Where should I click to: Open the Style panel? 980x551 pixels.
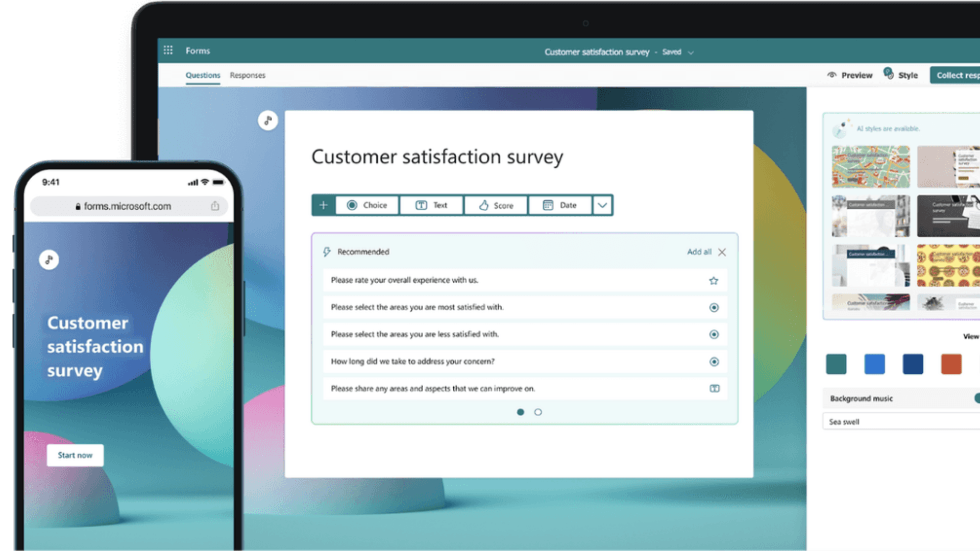click(x=901, y=74)
